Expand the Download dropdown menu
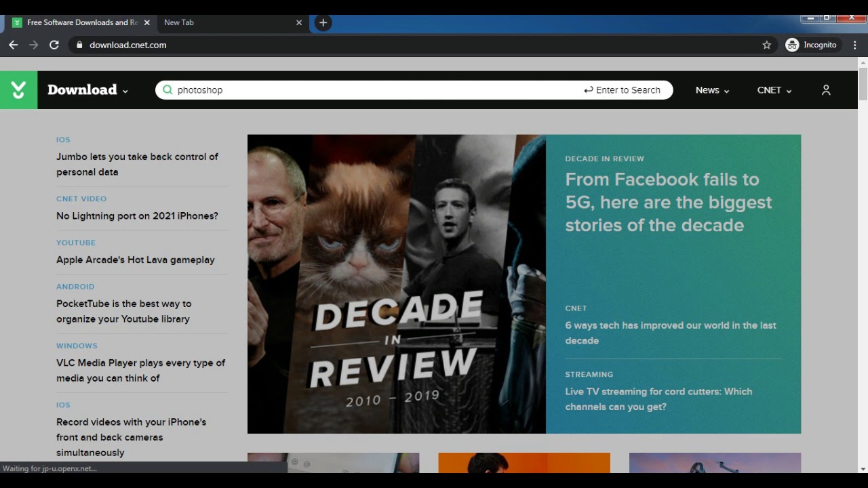Screen dimensions: 868x488 (x=87, y=89)
